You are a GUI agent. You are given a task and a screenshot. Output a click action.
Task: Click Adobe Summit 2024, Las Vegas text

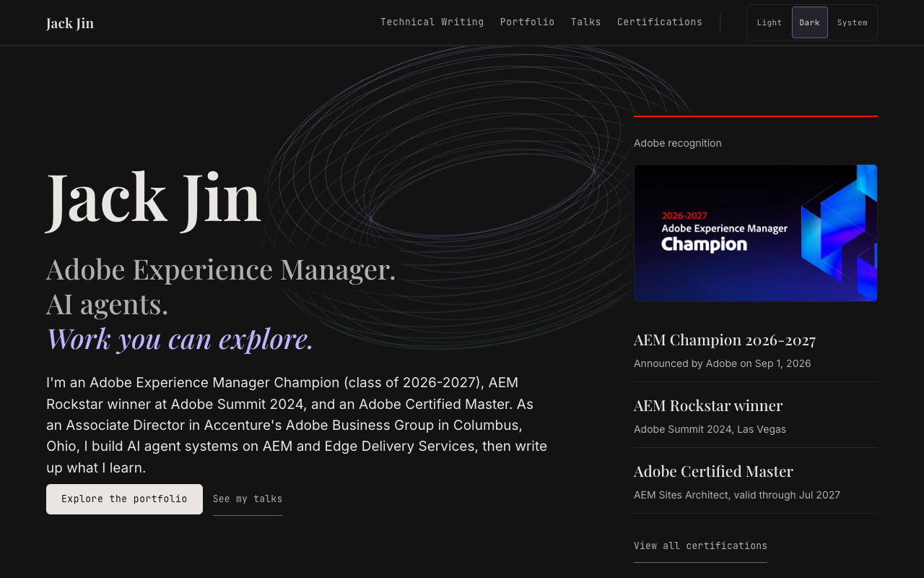tap(710, 429)
